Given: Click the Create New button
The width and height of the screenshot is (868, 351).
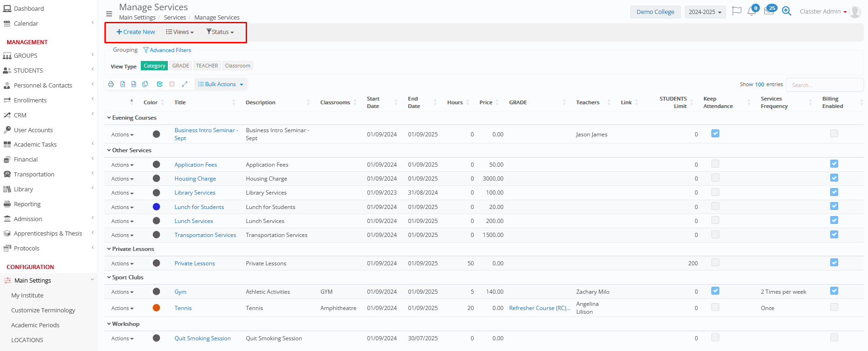Looking at the screenshot, I should (x=136, y=32).
